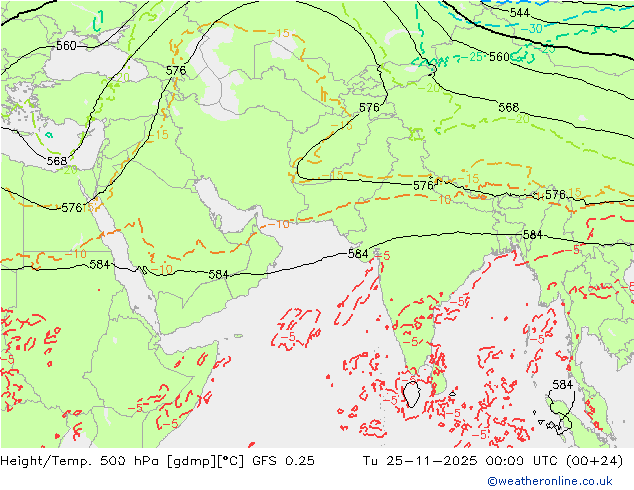
Task: Click the cyan -25 temperature label
Action: click(x=472, y=57)
